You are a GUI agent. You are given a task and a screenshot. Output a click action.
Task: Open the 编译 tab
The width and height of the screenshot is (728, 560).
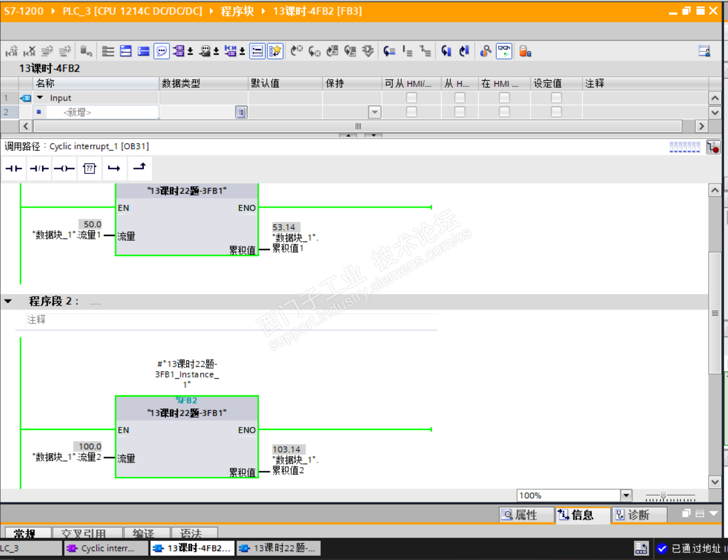(x=146, y=533)
